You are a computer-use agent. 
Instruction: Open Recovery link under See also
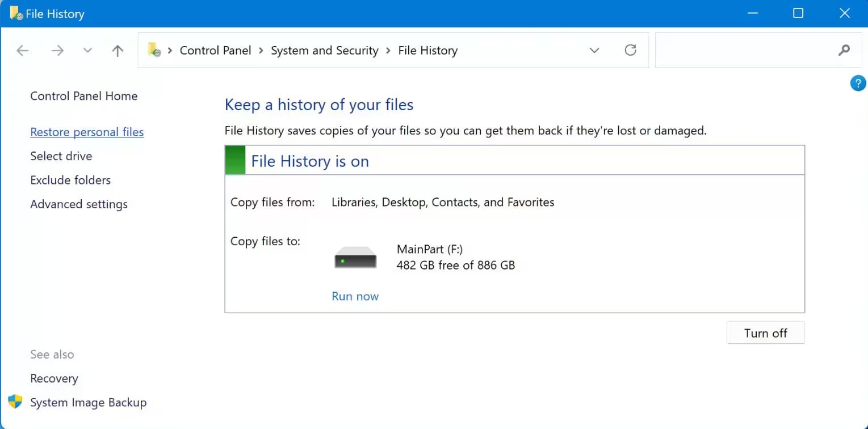[54, 378]
